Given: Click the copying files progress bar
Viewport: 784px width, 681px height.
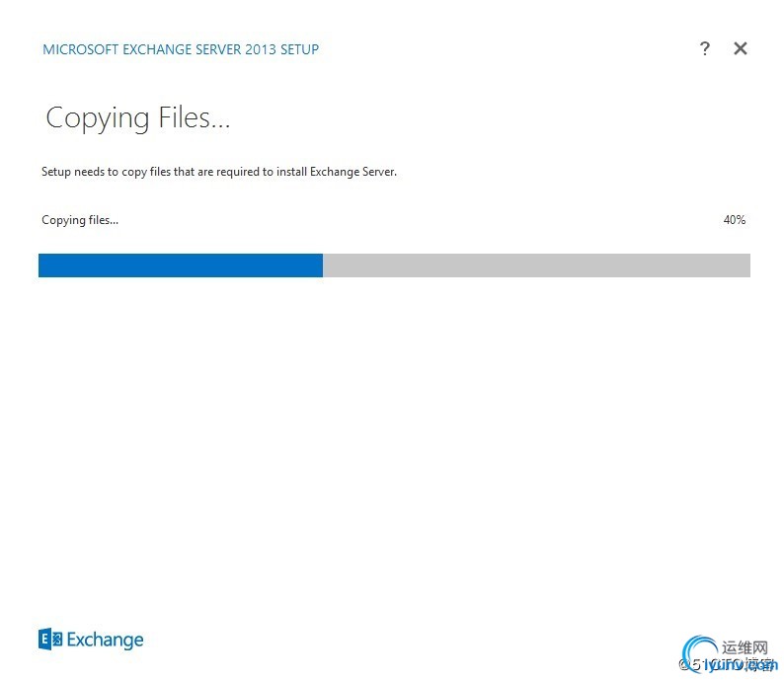Looking at the screenshot, I should [394, 265].
